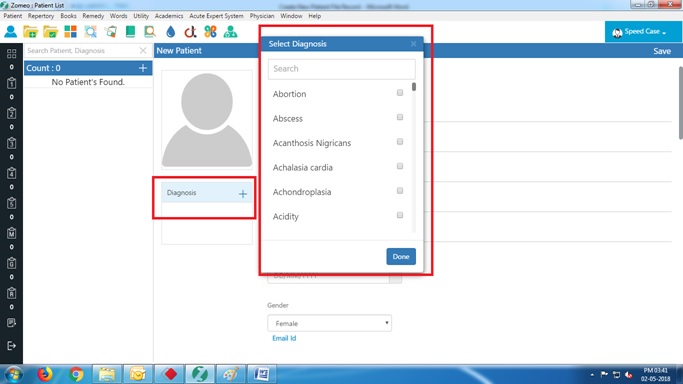Screen dimensions: 683x384
Task: Add a new patient via Count plus
Action: (x=143, y=68)
